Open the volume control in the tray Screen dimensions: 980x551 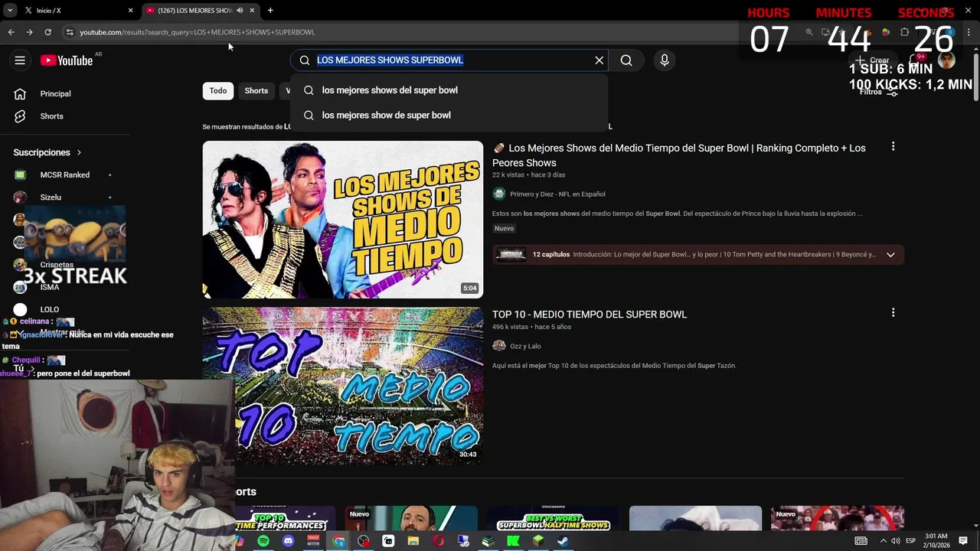[x=895, y=541]
